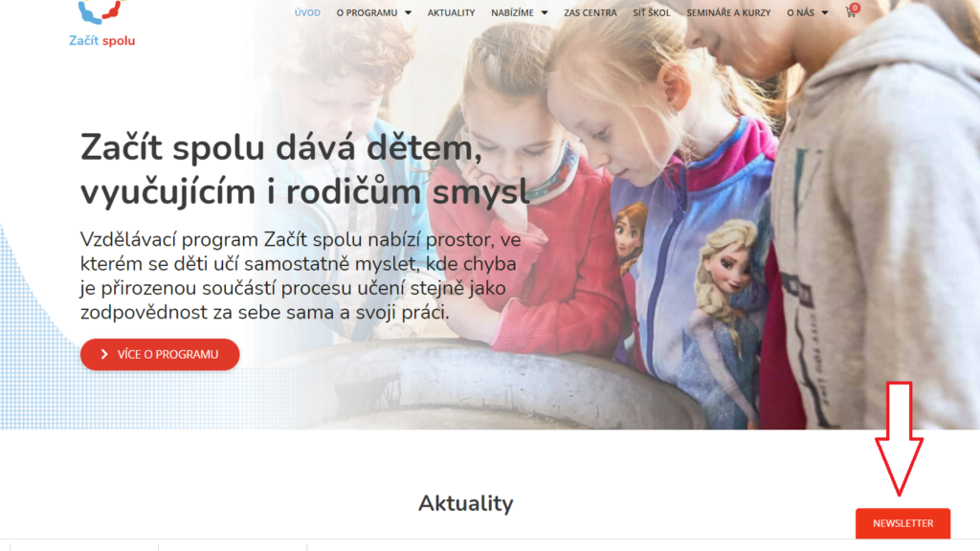This screenshot has width=980, height=551.
Task: Click the Začít spolu logo graphic
Action: [101, 11]
